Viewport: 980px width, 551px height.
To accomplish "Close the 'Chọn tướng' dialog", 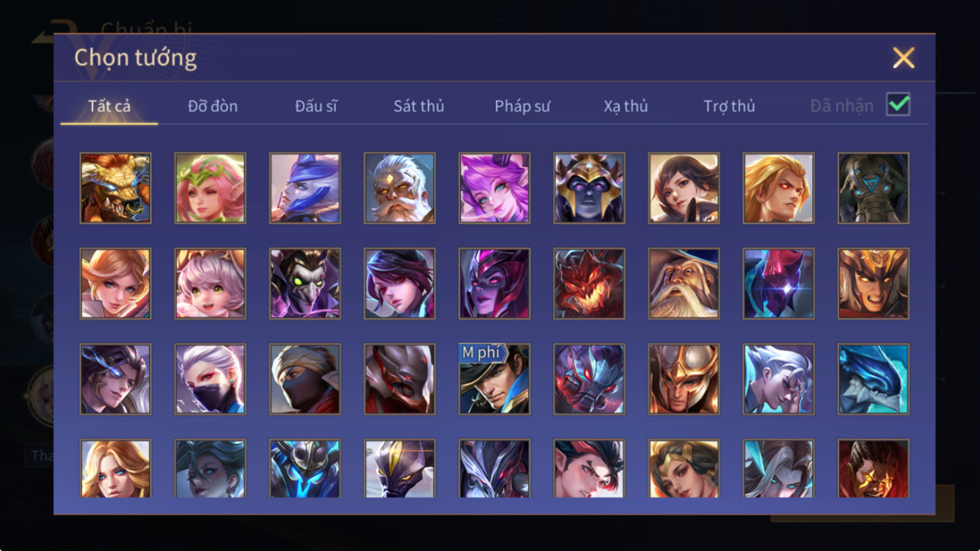I will [903, 57].
